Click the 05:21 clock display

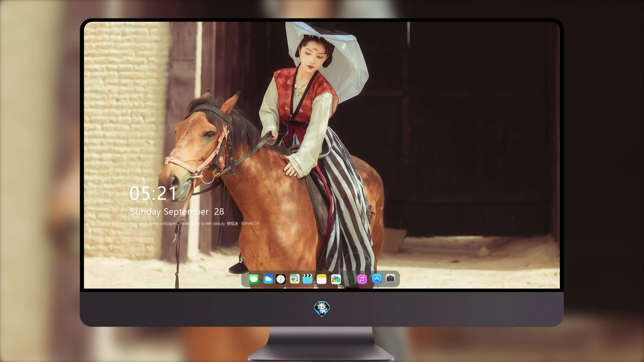(153, 193)
